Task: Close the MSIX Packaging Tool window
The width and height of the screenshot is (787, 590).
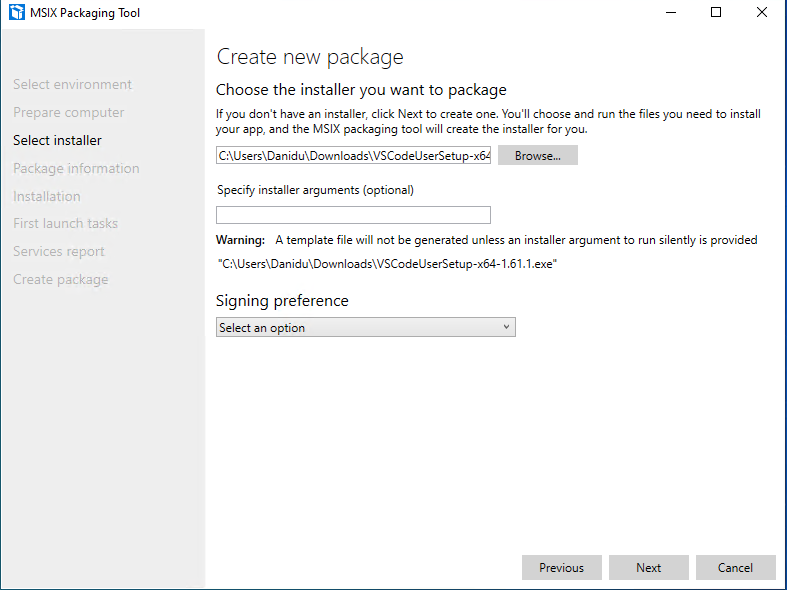Action: 762,12
